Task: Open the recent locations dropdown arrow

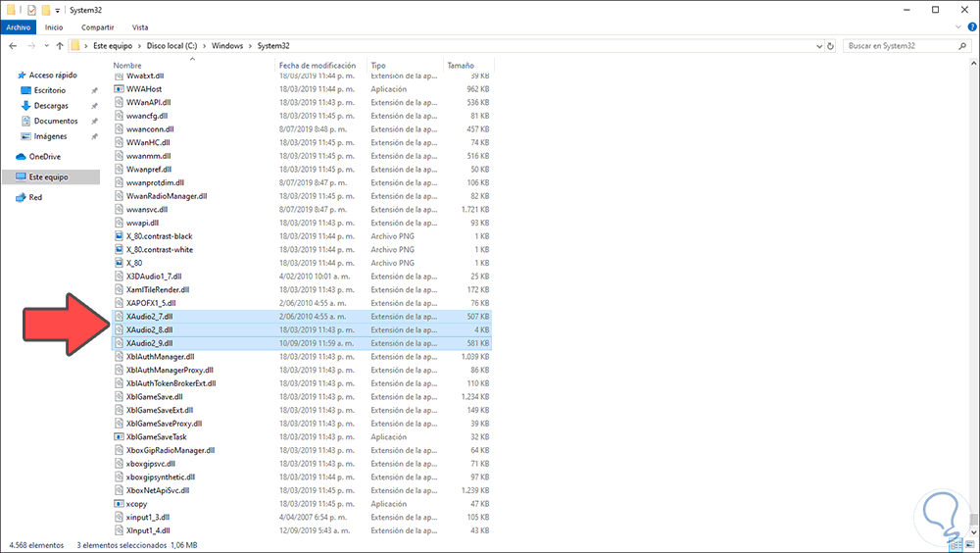Action: click(x=46, y=46)
